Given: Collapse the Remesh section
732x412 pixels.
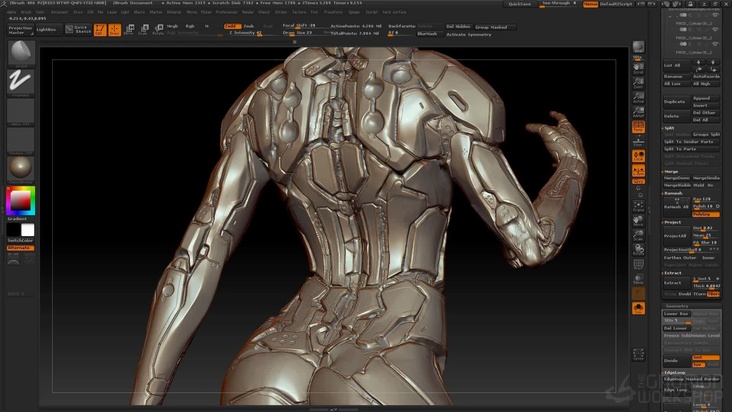Looking at the screenshot, I should tap(672, 192).
